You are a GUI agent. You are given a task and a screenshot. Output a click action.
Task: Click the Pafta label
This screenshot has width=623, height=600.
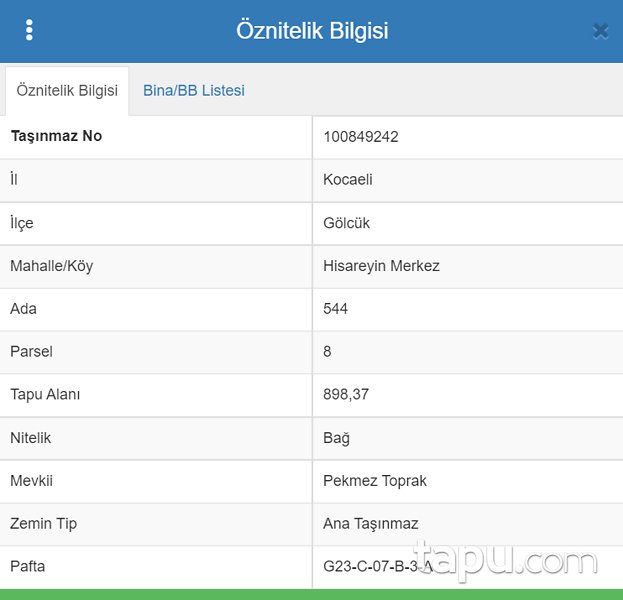click(x=27, y=566)
